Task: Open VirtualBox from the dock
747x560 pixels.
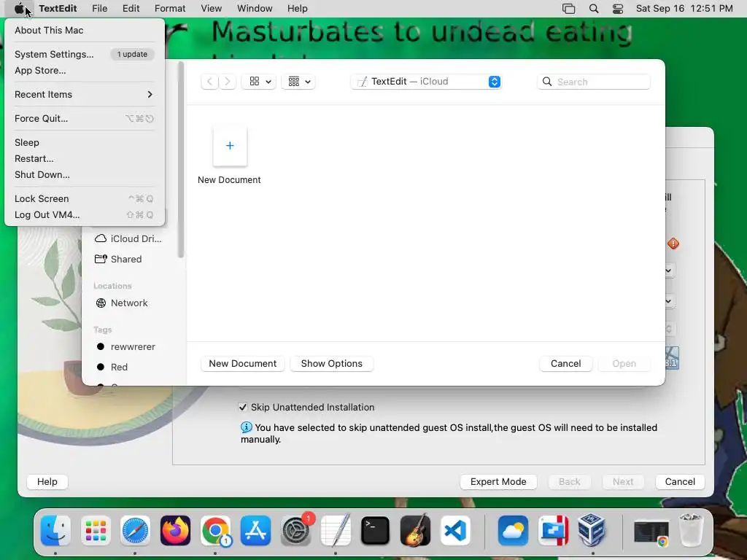Action: [592, 530]
